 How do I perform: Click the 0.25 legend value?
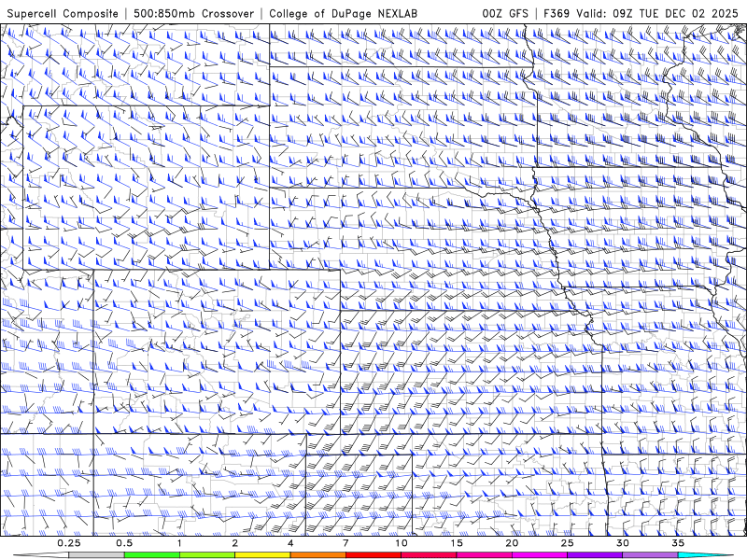69,543
